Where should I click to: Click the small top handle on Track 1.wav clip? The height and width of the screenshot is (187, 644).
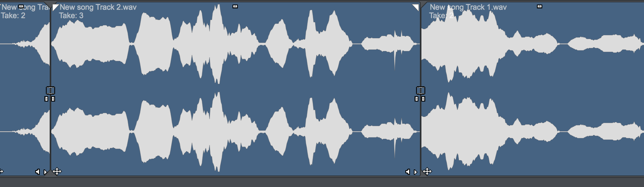pos(540,6)
